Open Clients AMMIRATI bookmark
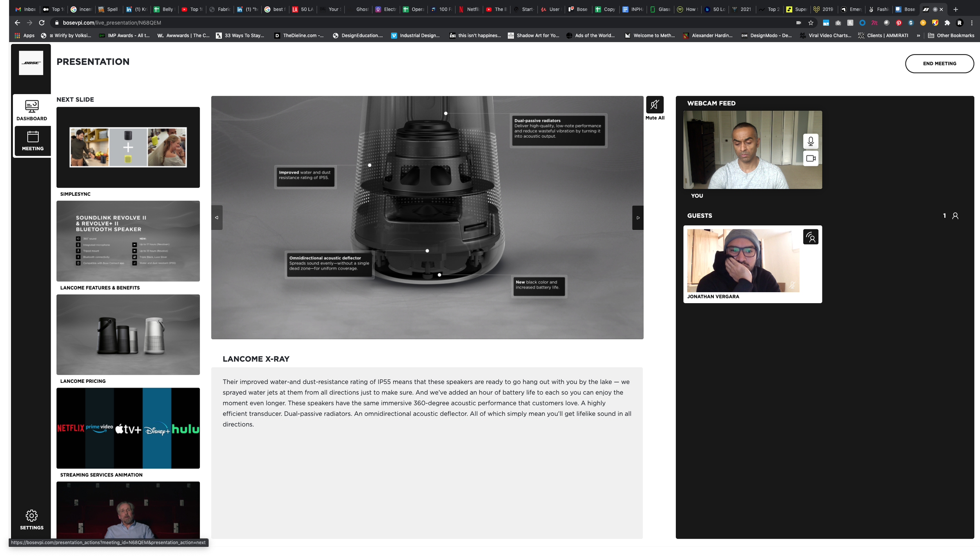 coord(883,36)
